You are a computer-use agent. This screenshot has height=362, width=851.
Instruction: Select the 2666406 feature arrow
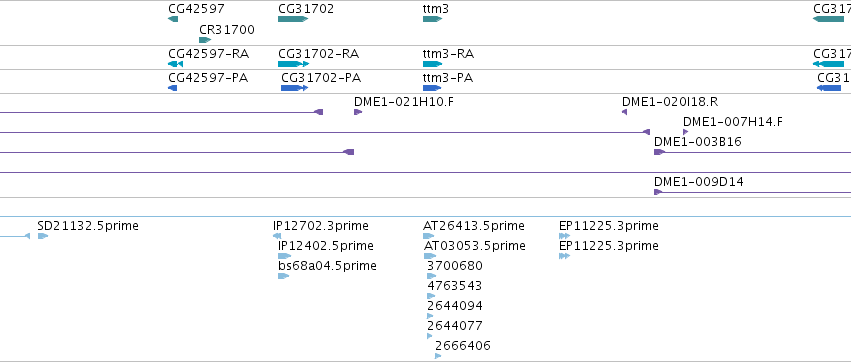(438, 356)
